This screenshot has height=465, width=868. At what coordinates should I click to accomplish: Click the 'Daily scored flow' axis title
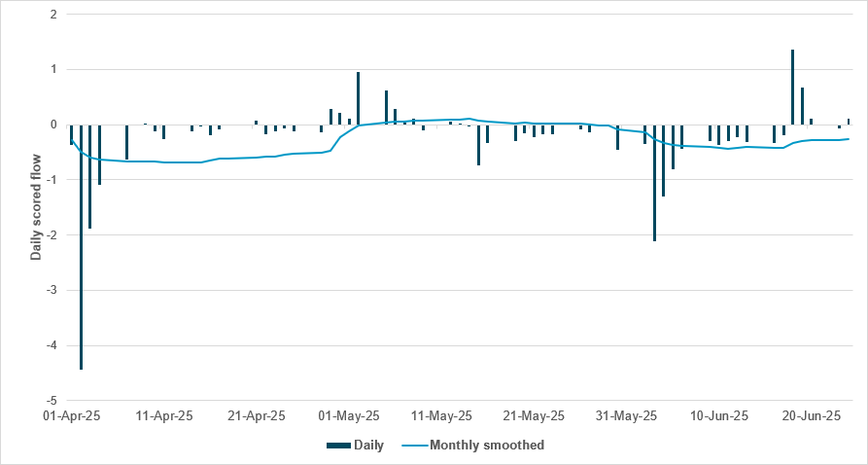tap(37, 206)
